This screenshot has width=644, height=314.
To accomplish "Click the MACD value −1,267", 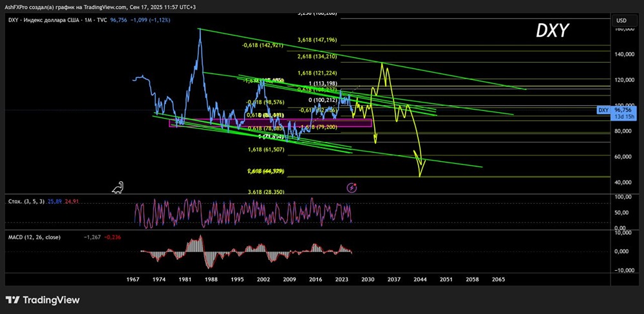I will 92,237.
